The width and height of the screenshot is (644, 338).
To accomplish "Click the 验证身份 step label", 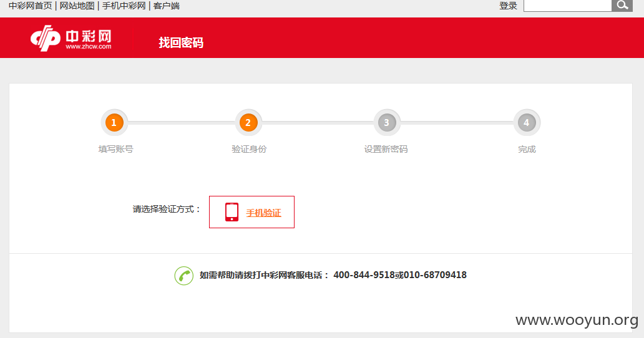I will pos(250,149).
